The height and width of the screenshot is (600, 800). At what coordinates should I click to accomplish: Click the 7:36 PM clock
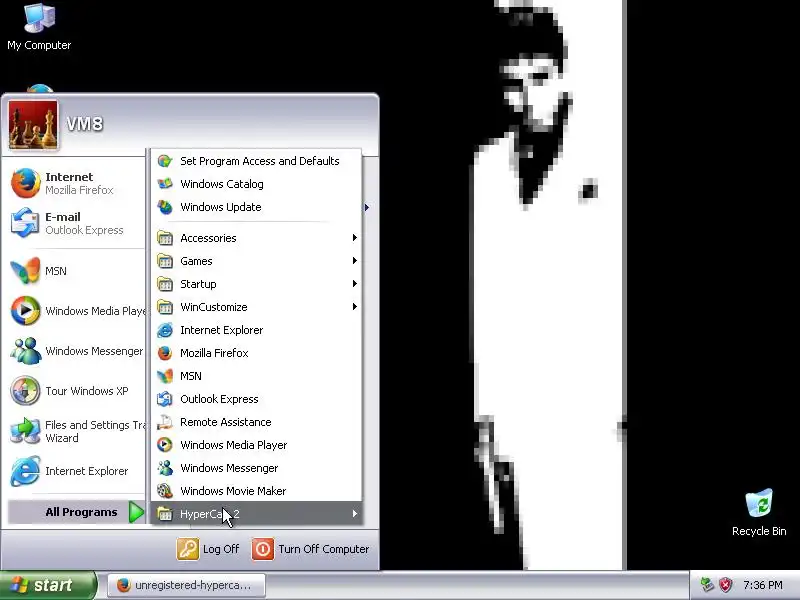pyautogui.click(x=763, y=585)
